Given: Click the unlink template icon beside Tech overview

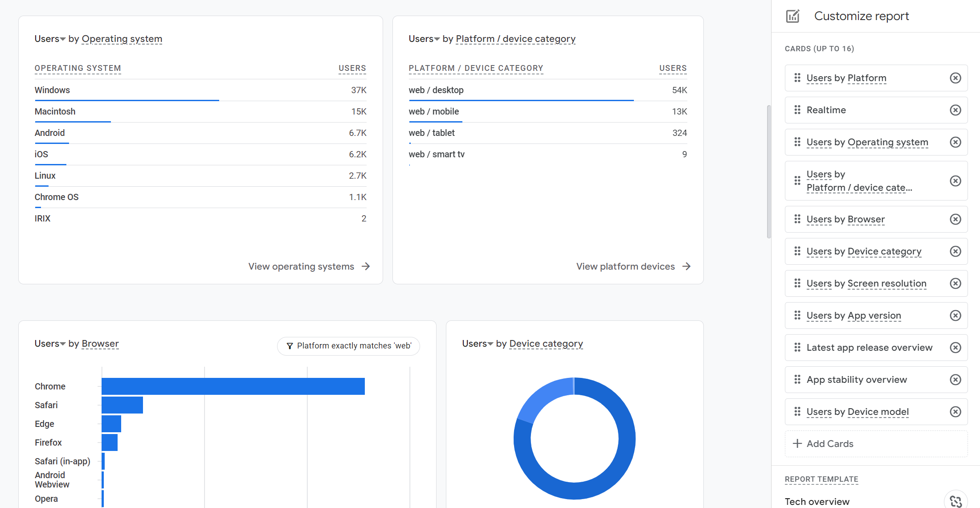Looking at the screenshot, I should tap(955, 501).
